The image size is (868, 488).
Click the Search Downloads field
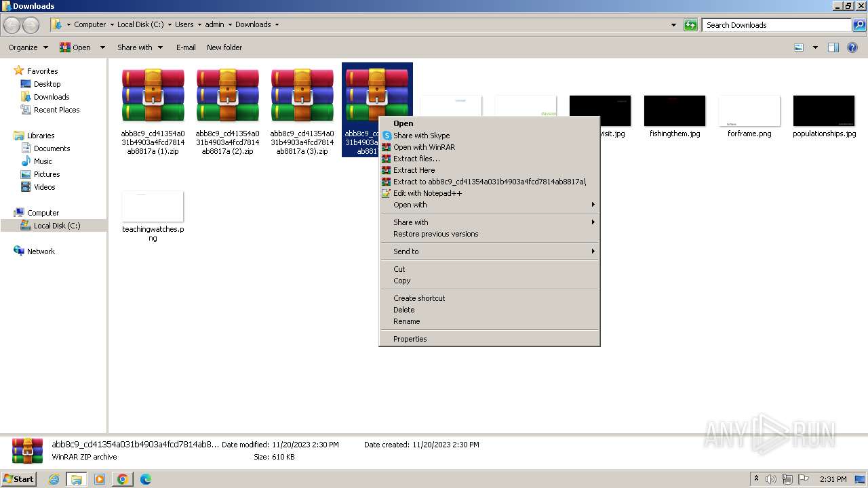[x=776, y=25]
